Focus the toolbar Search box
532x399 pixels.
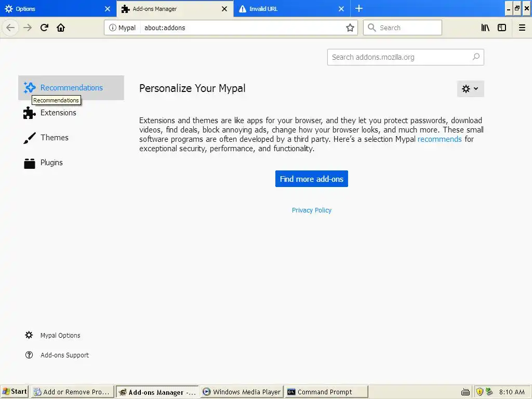(x=403, y=28)
